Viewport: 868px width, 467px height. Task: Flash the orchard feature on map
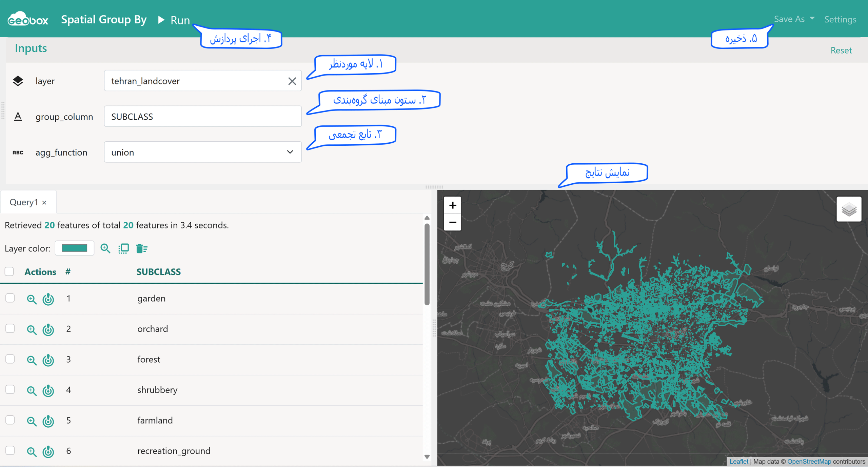[x=48, y=330]
